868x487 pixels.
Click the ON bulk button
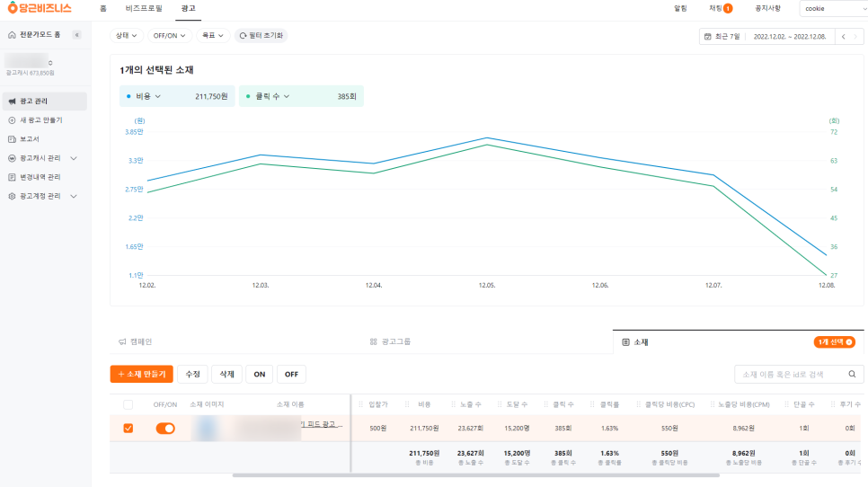coord(260,374)
